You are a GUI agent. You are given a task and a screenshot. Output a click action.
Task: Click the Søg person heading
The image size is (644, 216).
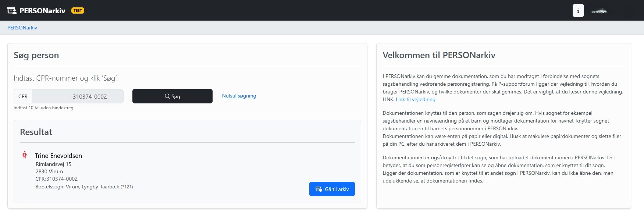[x=36, y=55]
